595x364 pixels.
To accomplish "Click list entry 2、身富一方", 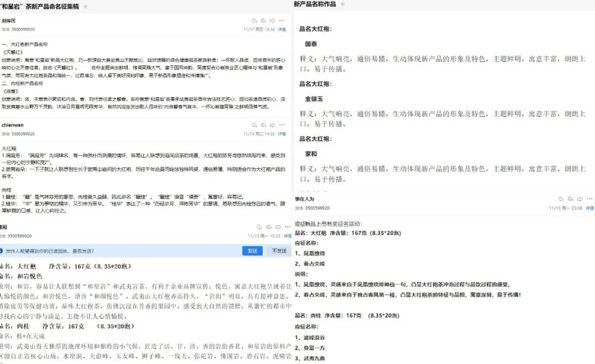I will coord(310,347).
